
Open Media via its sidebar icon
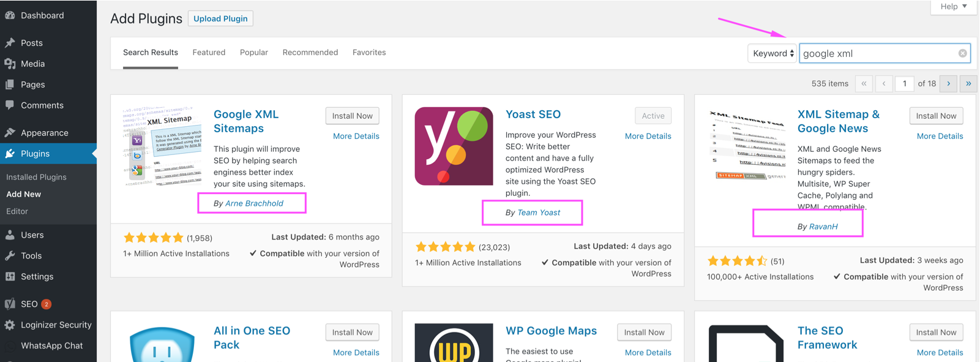tap(10, 64)
